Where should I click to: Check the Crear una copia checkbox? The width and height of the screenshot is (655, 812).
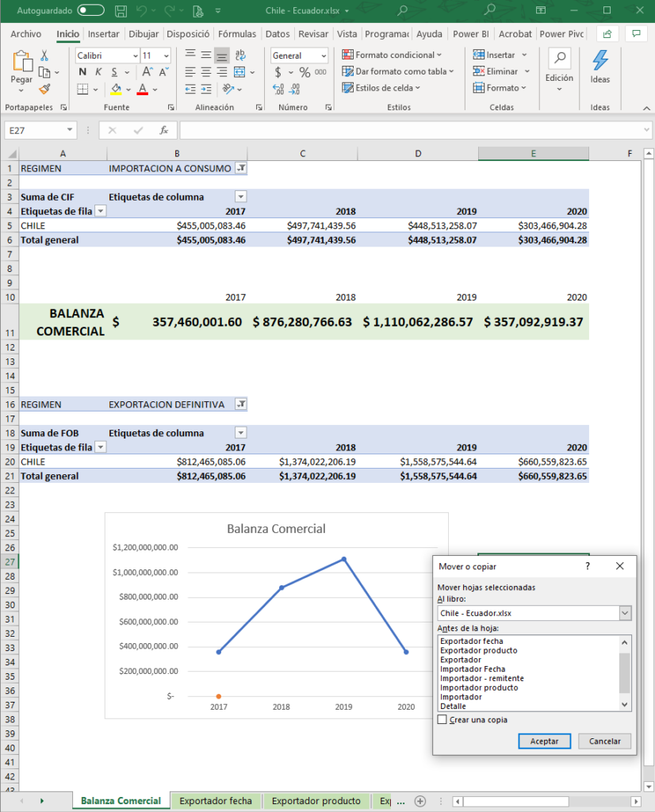(x=442, y=720)
